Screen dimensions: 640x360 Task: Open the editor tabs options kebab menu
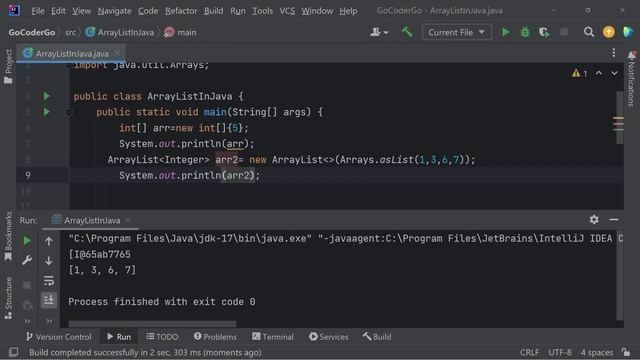pos(613,53)
